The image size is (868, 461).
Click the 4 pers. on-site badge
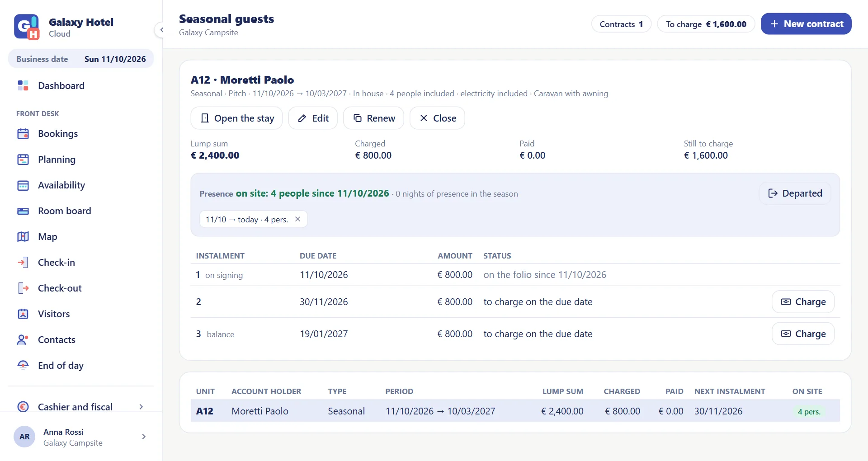(809, 412)
